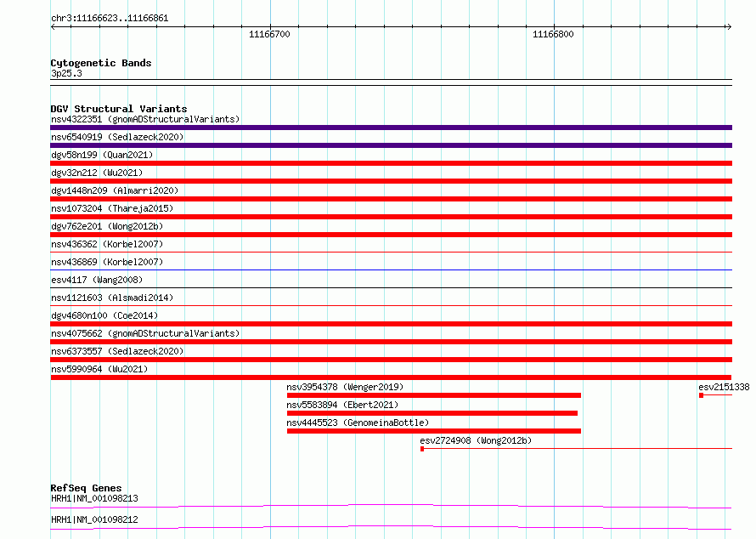
Task: Open nsv5583894 (Ebert2021) label
Action: pos(342,405)
